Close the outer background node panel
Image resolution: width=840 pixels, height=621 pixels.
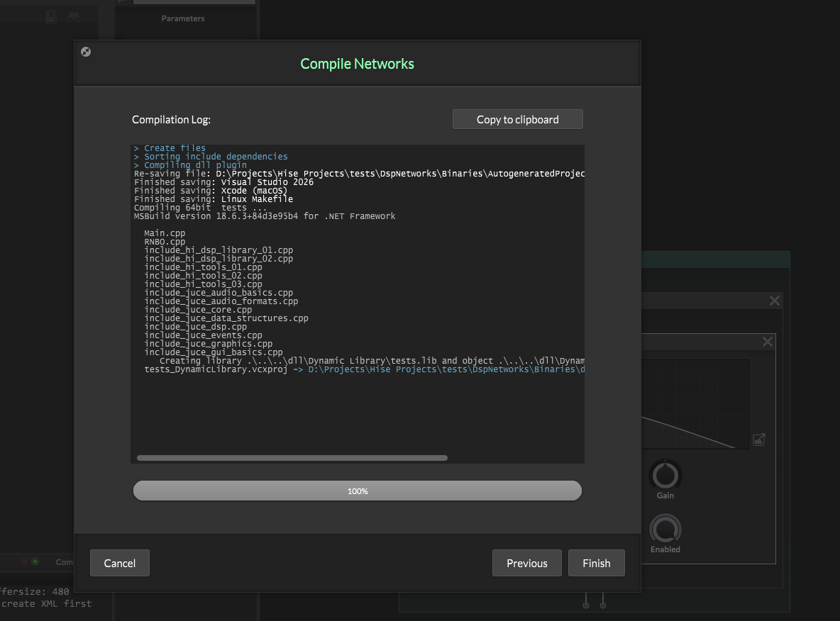(775, 301)
